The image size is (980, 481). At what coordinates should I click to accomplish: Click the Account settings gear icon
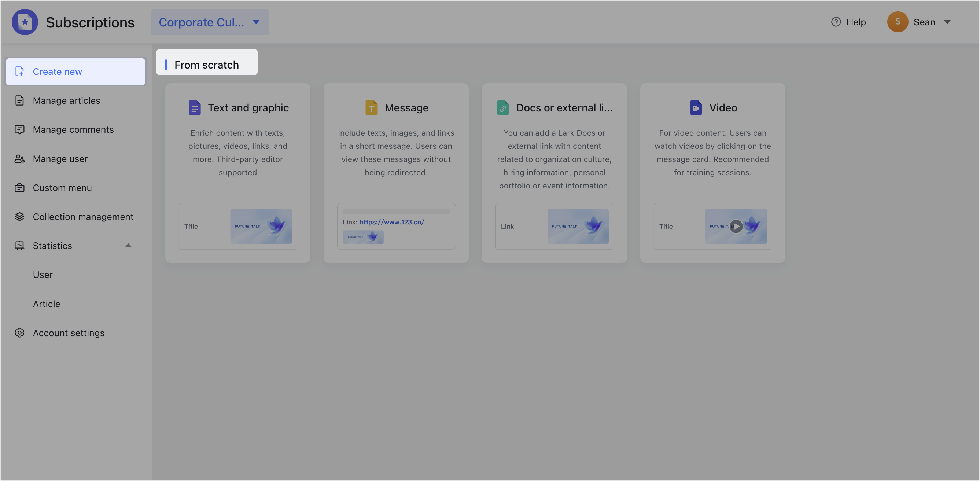coord(20,333)
